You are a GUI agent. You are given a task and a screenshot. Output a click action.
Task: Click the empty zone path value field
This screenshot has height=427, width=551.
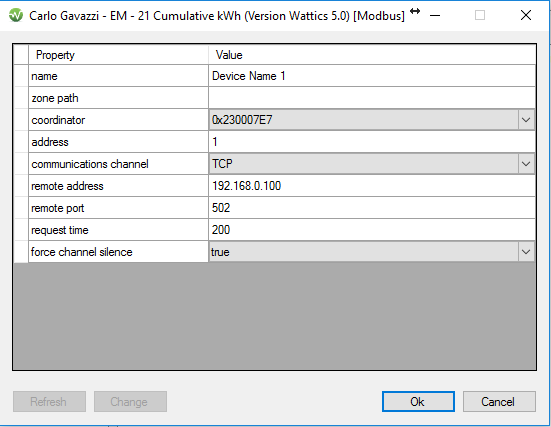click(372, 98)
